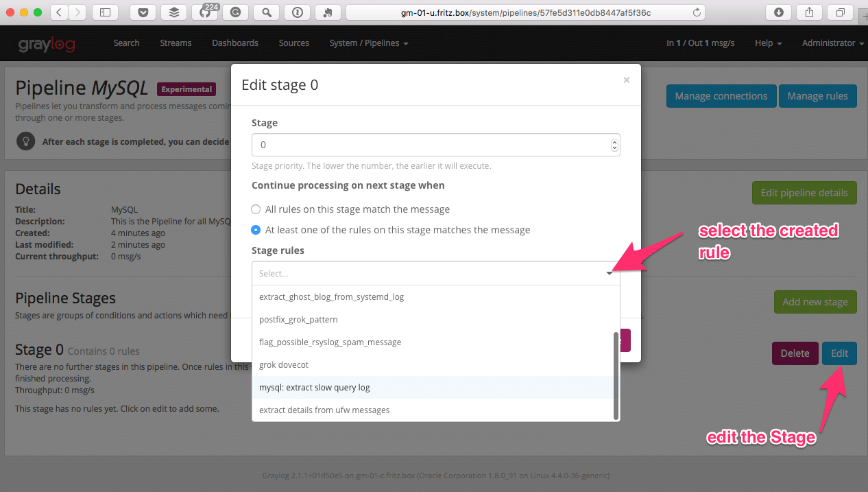Click Manage connections button
The width and height of the screenshot is (868, 492).
(x=721, y=96)
